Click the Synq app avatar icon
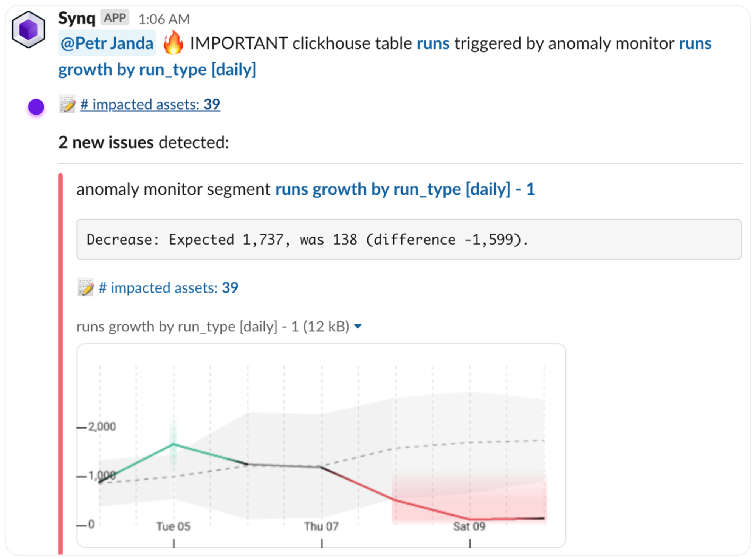This screenshot has height=559, width=756. (x=29, y=29)
